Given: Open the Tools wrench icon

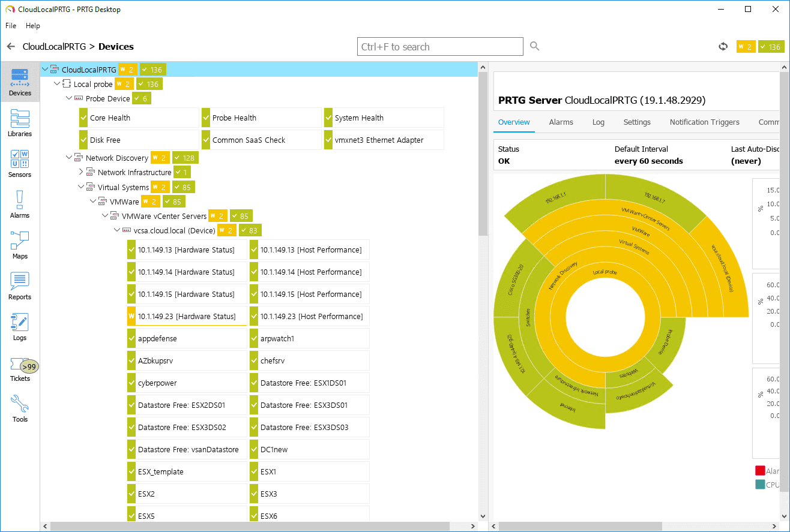Looking at the screenshot, I should pos(20,408).
